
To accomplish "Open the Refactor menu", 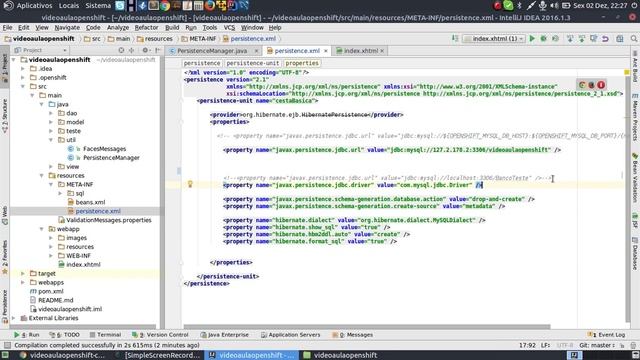I will point(146,27).
